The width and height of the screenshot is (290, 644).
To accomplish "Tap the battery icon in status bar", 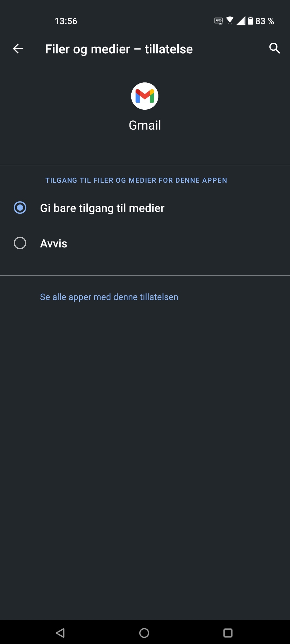I will coord(251,21).
